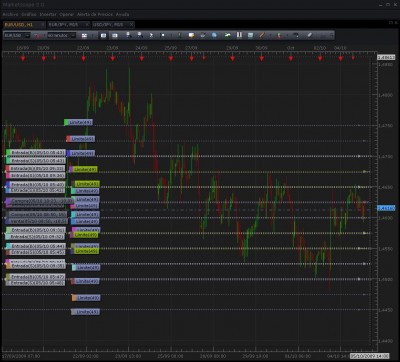The width and height of the screenshot is (400, 362).
Task: Expand the arrow next to the pencil tool
Action: 269,35
